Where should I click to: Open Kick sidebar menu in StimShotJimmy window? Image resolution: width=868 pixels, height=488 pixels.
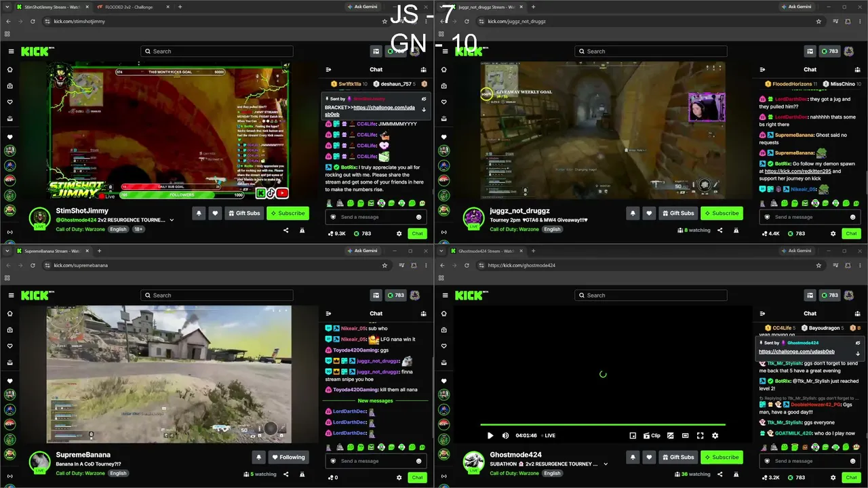click(x=11, y=52)
